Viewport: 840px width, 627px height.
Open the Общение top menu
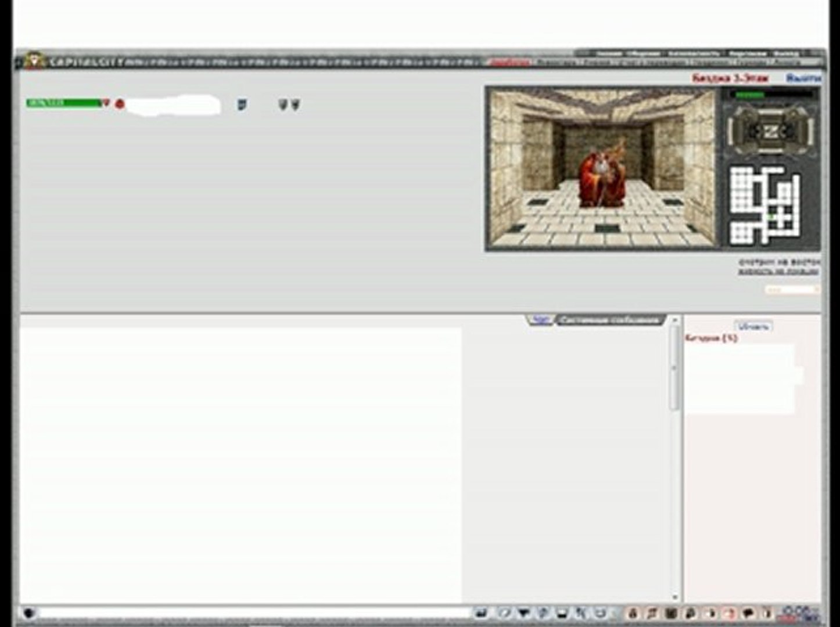(643, 54)
